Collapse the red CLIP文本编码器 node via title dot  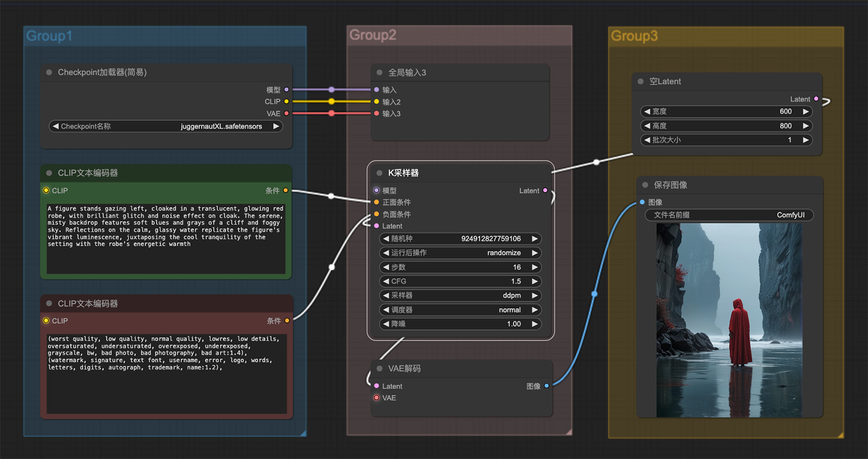(49, 303)
